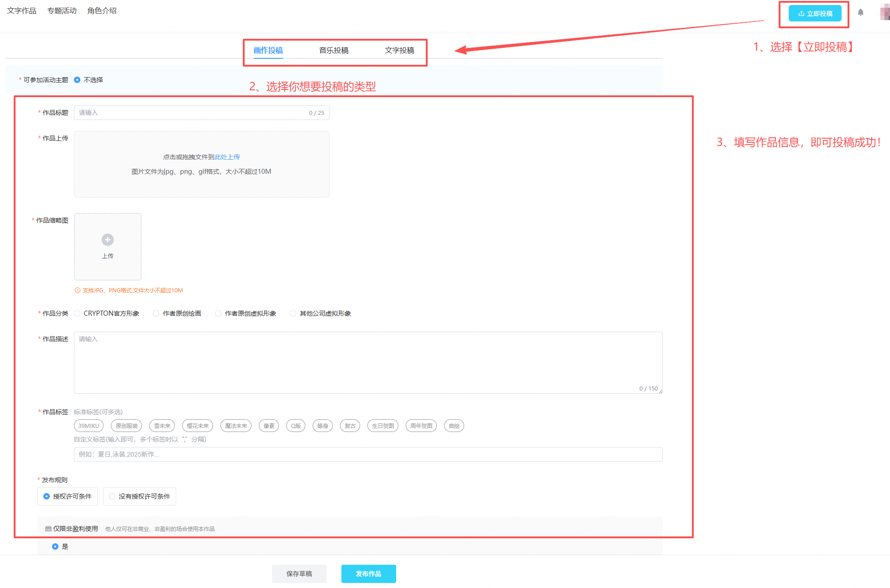
Task: Switch to the 音乐投稿 tab
Action: pos(334,51)
